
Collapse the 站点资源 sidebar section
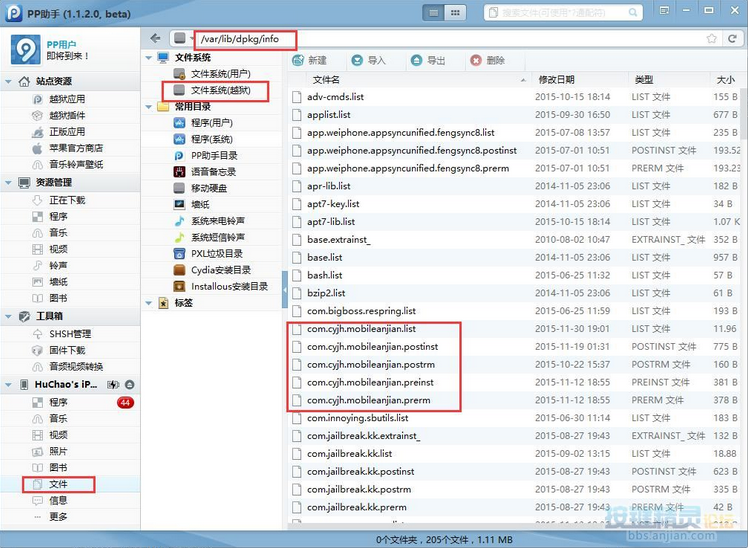pos(9,81)
